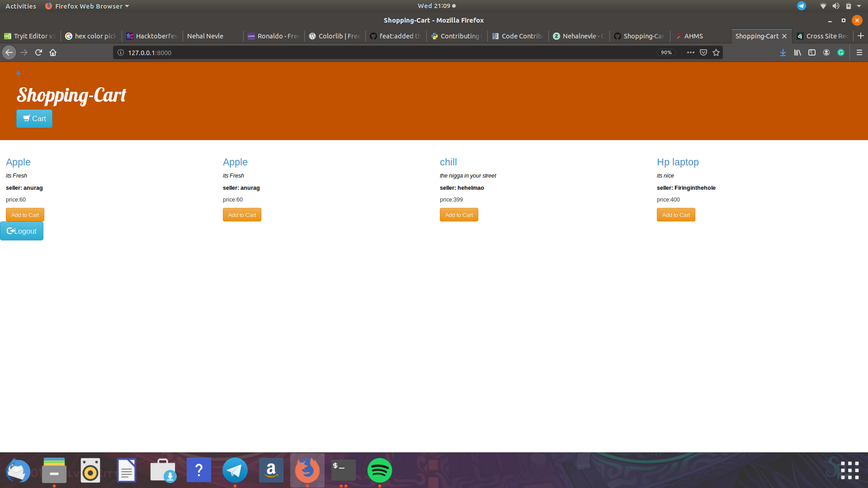Bookmark page with star icon
This screenshot has height=488, width=868.
(716, 52)
